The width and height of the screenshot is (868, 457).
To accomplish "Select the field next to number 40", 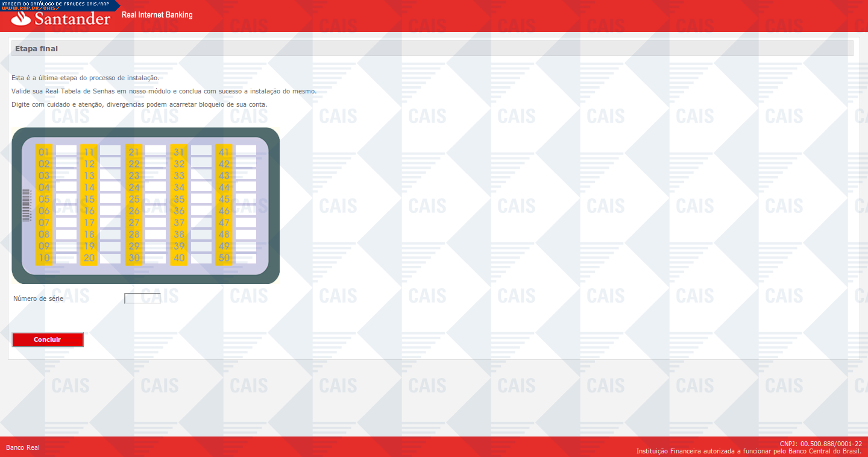I will [x=201, y=258].
